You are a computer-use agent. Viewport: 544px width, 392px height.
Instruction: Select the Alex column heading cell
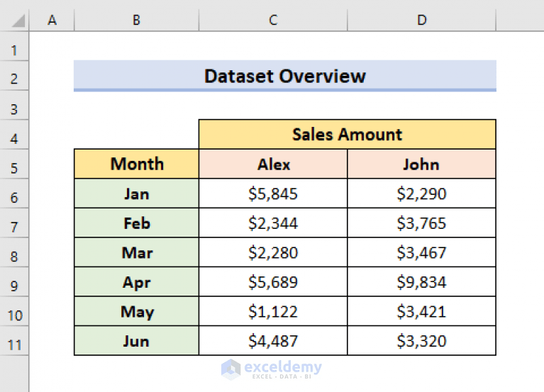[273, 164]
